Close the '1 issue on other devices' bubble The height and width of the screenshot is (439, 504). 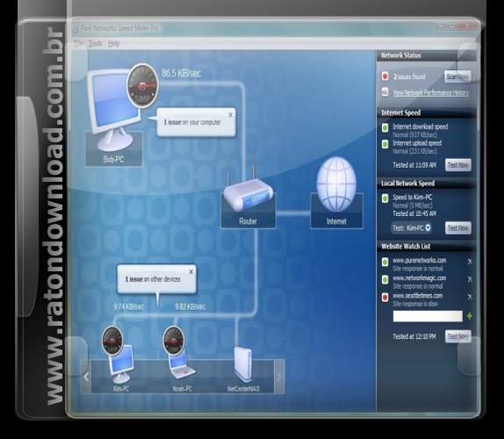[191, 271]
